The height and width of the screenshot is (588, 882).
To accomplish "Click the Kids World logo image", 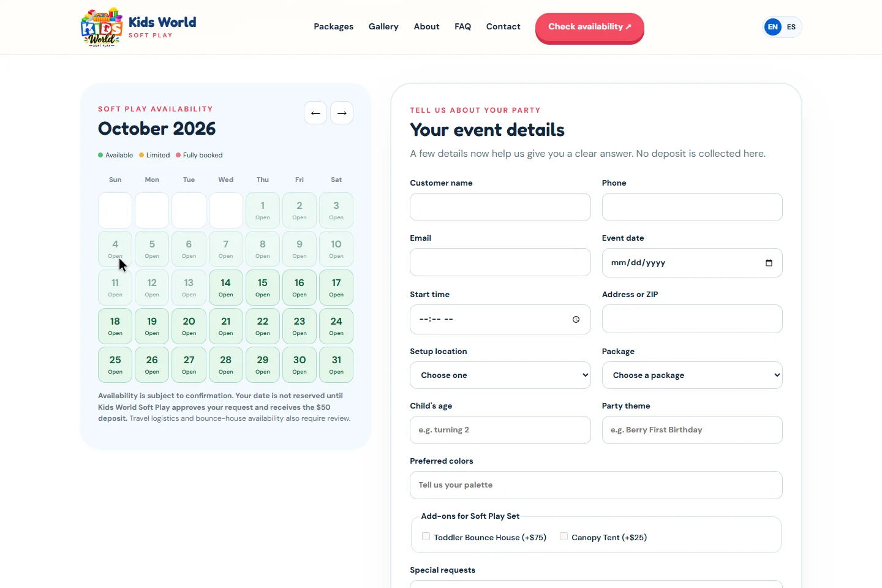I will (x=102, y=27).
